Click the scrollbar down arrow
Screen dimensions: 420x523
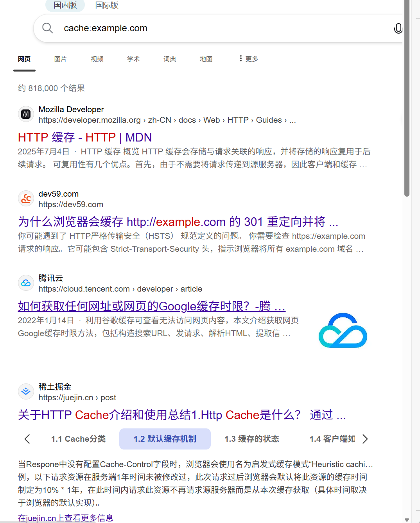pyautogui.click(x=407, y=519)
